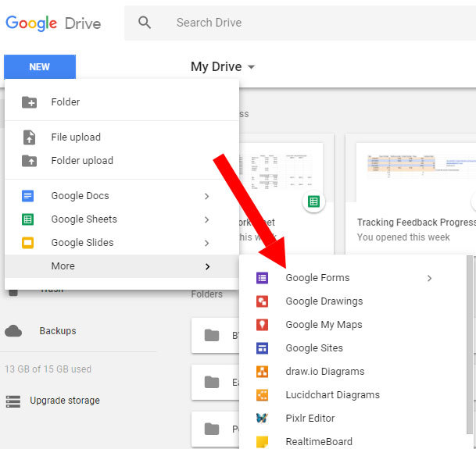Screen dimensions: 476x449
Task: Click the Upgrade storage link
Action: (65, 401)
